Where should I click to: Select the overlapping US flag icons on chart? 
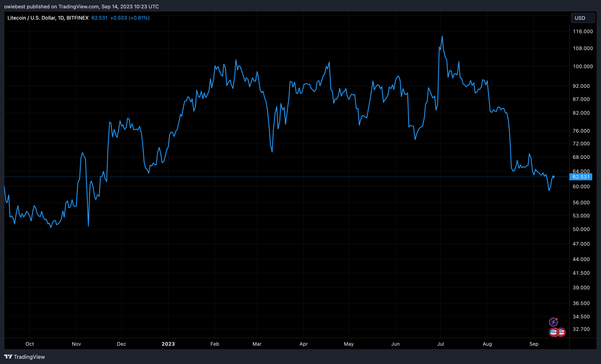tap(557, 332)
